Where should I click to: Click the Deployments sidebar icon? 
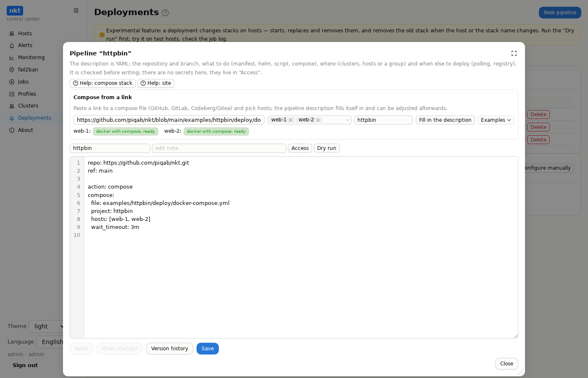(12, 118)
